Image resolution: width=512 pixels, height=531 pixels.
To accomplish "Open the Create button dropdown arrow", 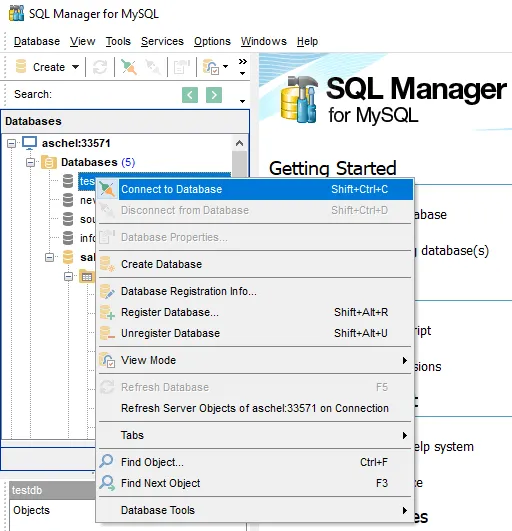I will coord(76,67).
